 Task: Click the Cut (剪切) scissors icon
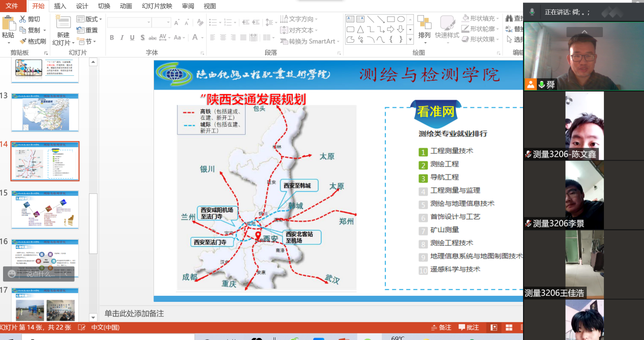click(23, 19)
